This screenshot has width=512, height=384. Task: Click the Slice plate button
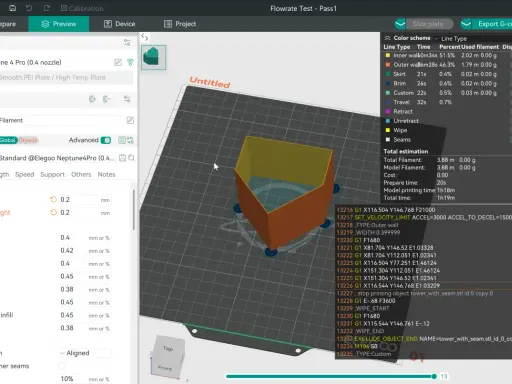429,24
